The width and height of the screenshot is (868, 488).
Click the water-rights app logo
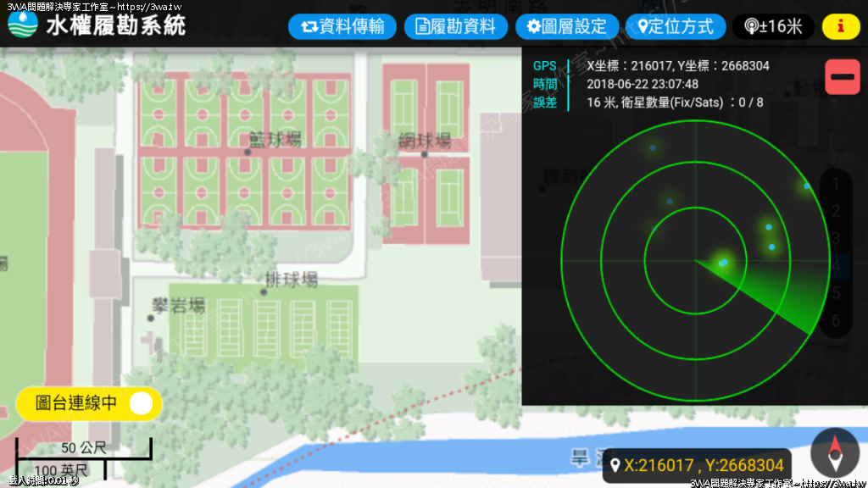pyautogui.click(x=25, y=25)
